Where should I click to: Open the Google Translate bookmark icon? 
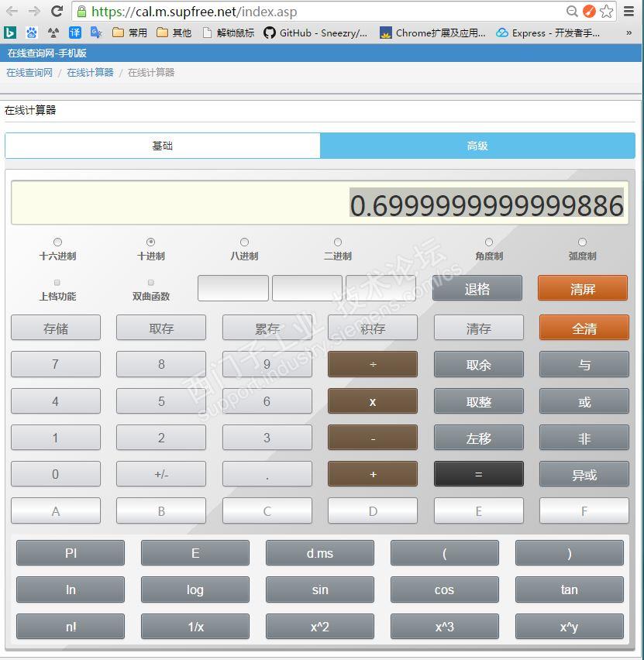[96, 33]
